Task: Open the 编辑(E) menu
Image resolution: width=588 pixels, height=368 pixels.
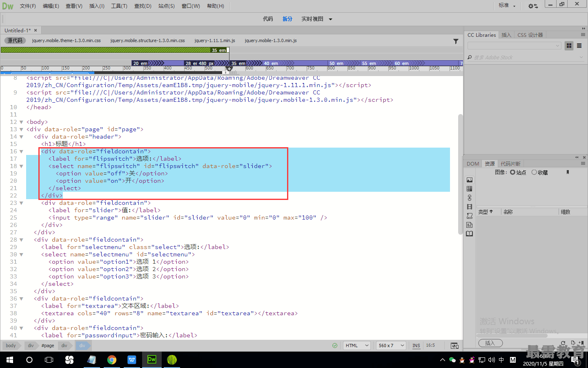Action: coord(51,6)
